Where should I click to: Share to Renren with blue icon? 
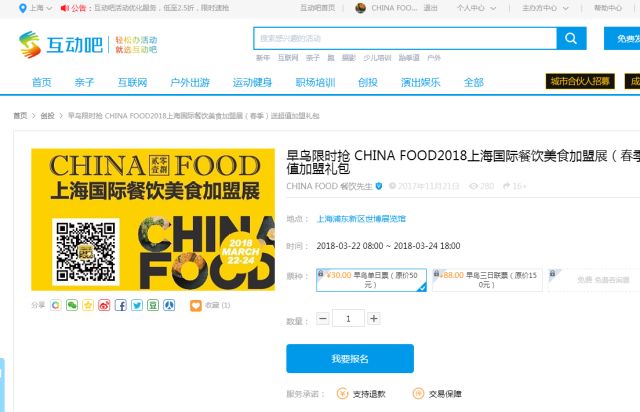169,305
